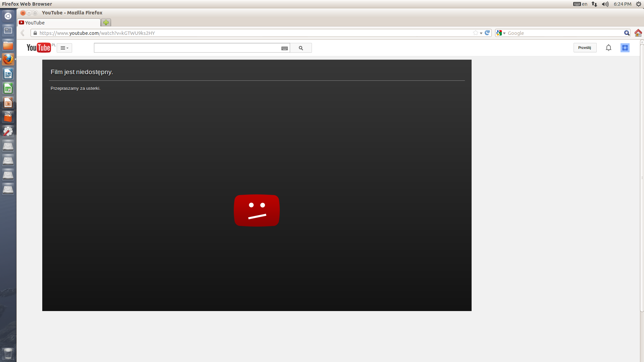Bookmark this page with the star
The width and height of the screenshot is (644, 362).
pyautogui.click(x=475, y=33)
